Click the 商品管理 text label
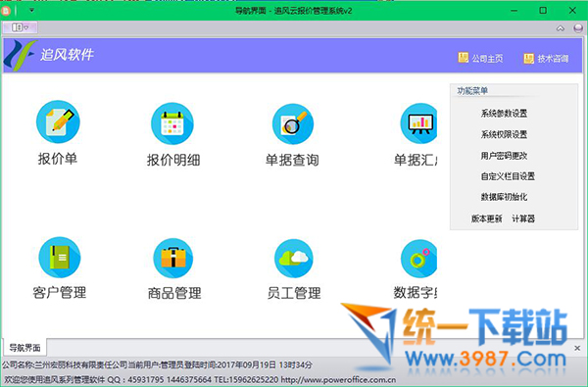 [174, 293]
